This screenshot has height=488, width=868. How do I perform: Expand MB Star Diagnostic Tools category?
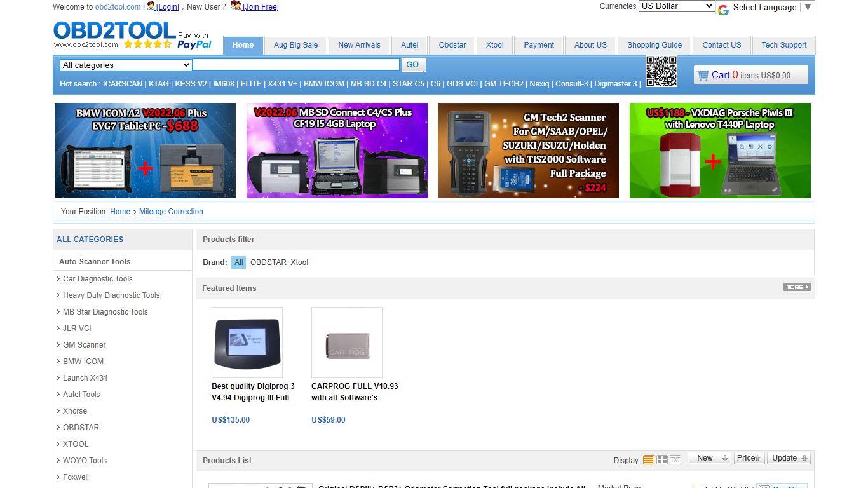(105, 311)
